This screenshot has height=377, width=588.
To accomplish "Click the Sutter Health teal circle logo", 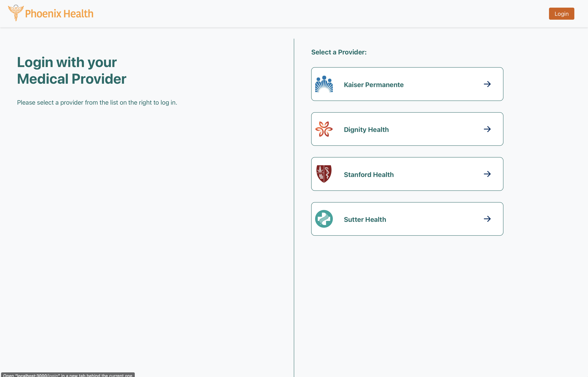I will pos(324,219).
